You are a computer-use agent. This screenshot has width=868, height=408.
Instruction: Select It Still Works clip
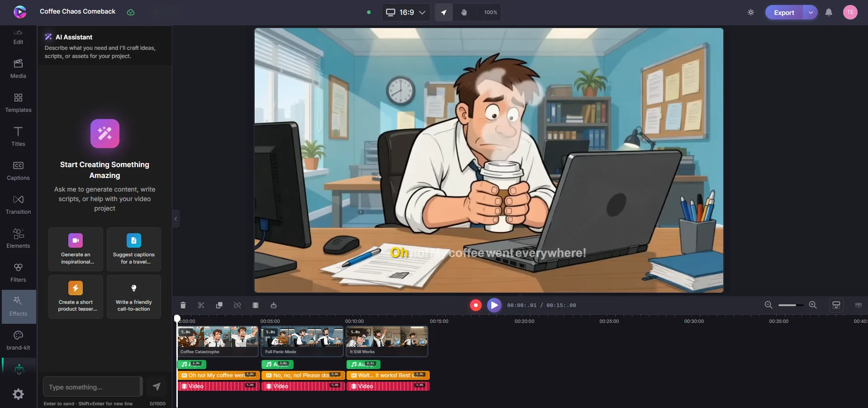click(x=387, y=341)
